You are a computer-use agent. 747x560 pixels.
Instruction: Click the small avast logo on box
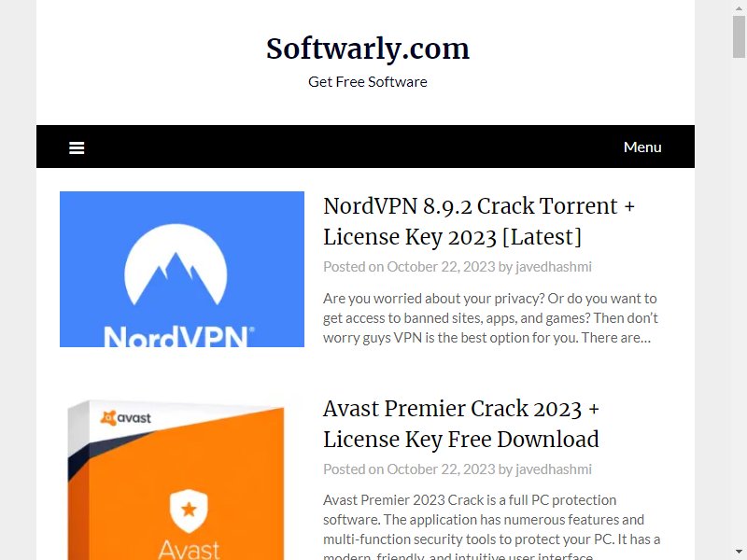coord(126,417)
